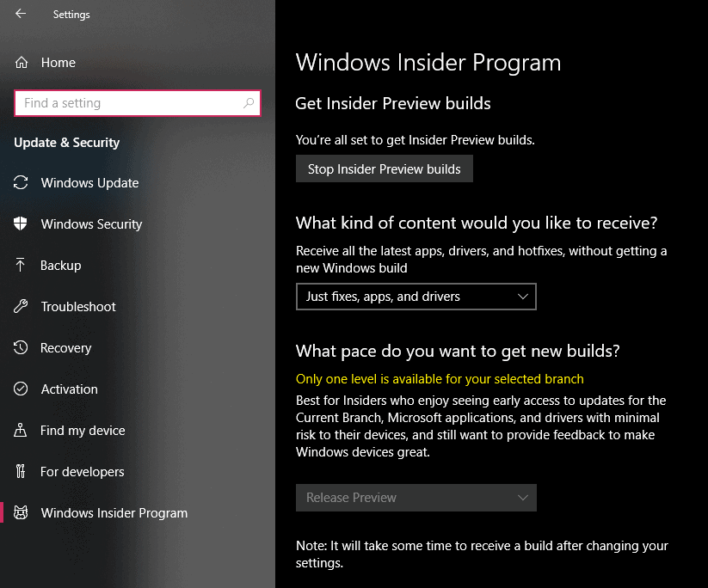708x588 pixels.
Task: Click the content type dropdown chevron
Action: 523,297
